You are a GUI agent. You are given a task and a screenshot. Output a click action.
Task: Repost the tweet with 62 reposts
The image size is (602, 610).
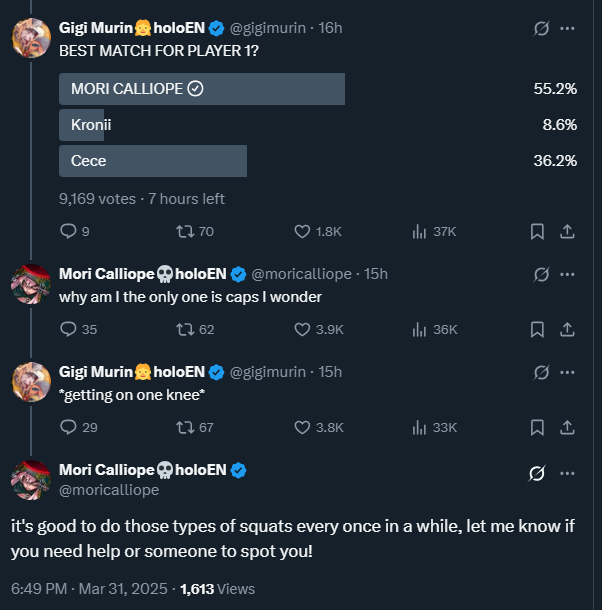(185, 329)
